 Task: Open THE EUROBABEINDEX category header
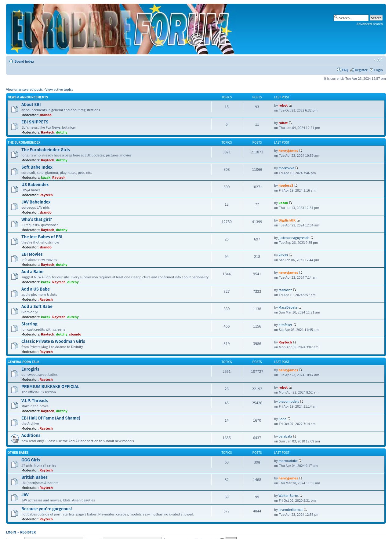coord(24,142)
